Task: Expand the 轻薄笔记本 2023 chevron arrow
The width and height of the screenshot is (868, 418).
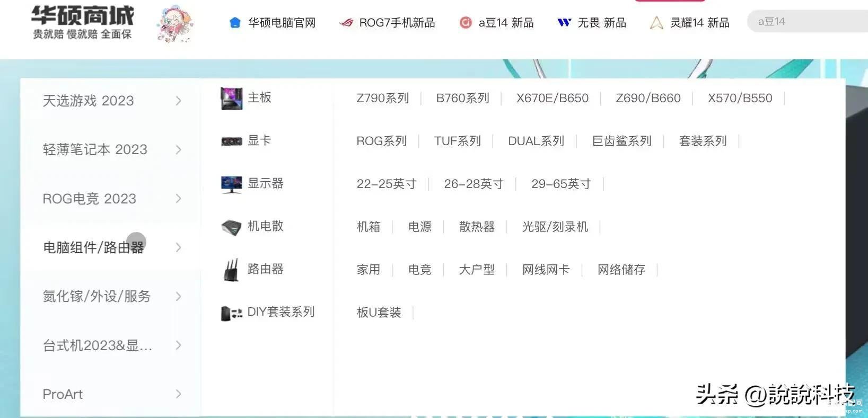Action: click(179, 149)
